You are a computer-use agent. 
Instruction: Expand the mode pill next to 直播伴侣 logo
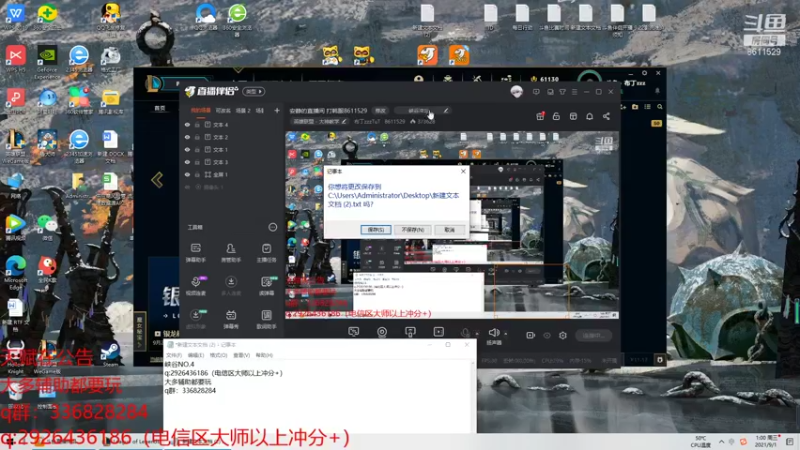pyautogui.click(x=254, y=92)
